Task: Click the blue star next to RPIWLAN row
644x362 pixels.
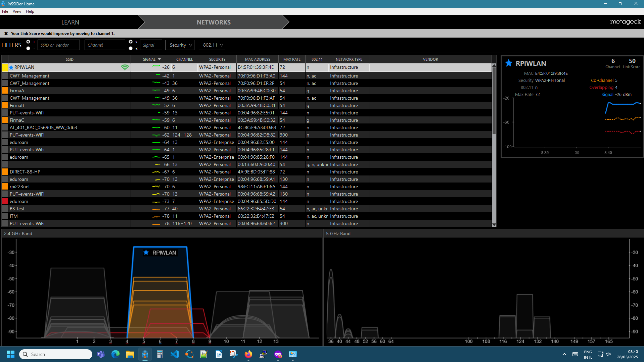Action: tap(11, 67)
